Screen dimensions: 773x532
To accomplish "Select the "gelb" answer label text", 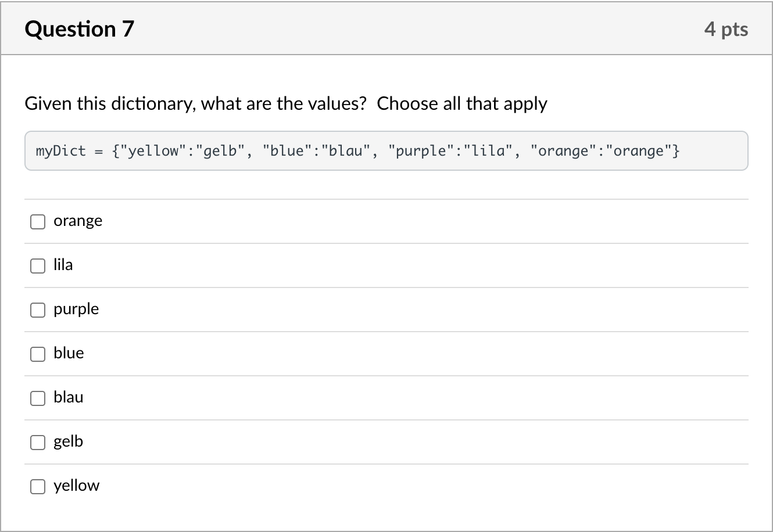I will [68, 441].
